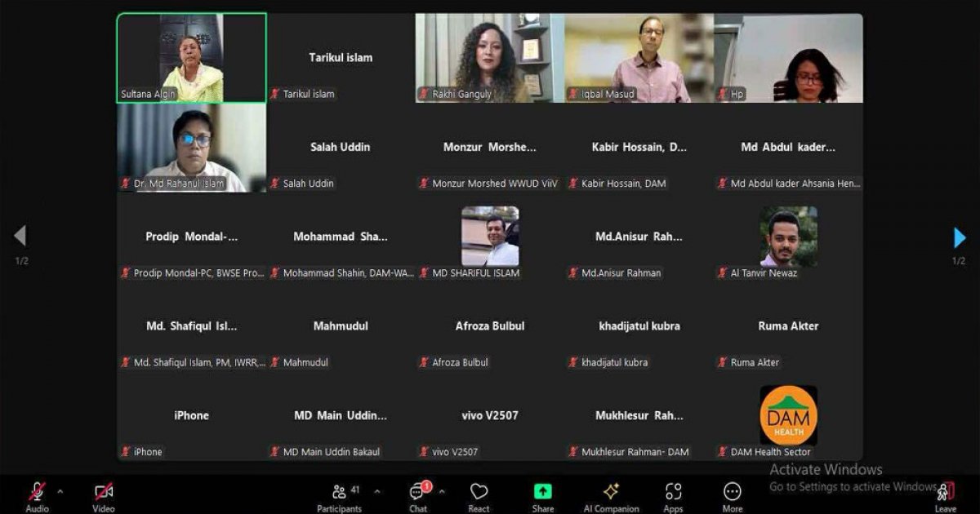Select the DAM Health Sector participant tile
Image resolution: width=980 pixels, height=514 pixels.
coord(788,416)
